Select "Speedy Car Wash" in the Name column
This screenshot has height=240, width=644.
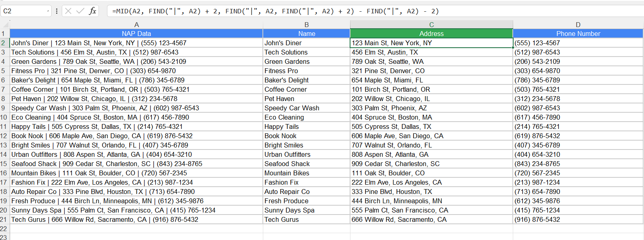tap(306, 108)
